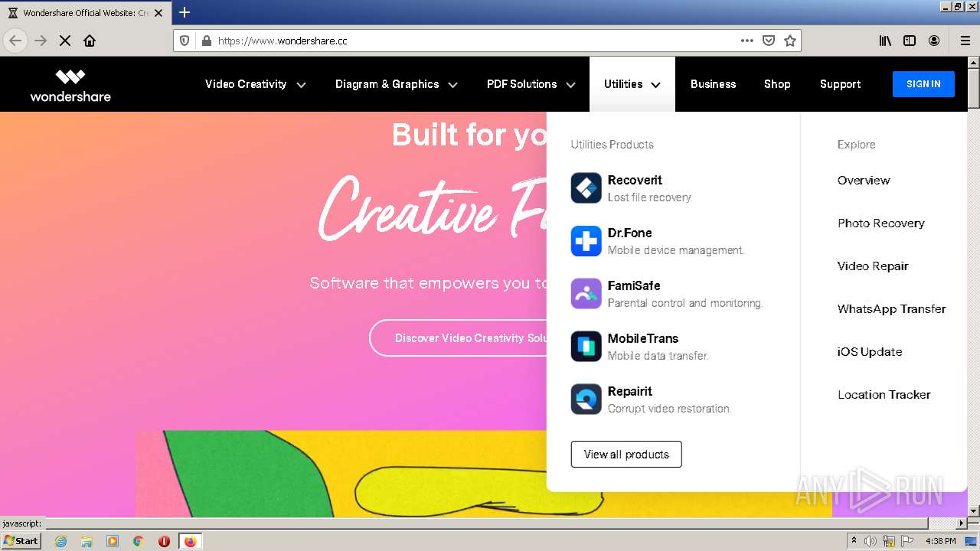Open the Dr.Fone product title link
The image size is (980, 551).
(x=630, y=233)
